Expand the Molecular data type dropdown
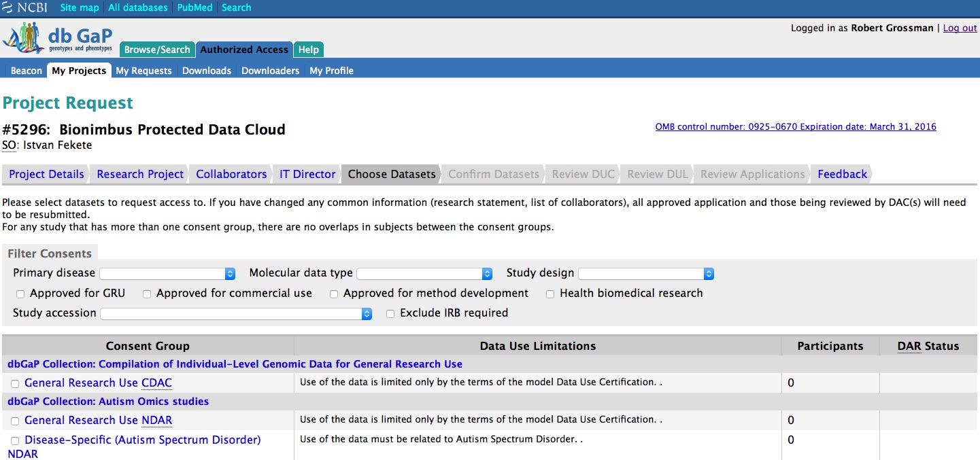 [424, 274]
